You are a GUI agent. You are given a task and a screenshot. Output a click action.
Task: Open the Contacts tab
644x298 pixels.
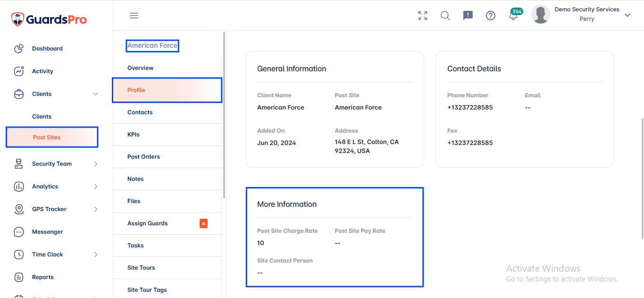coord(167,112)
